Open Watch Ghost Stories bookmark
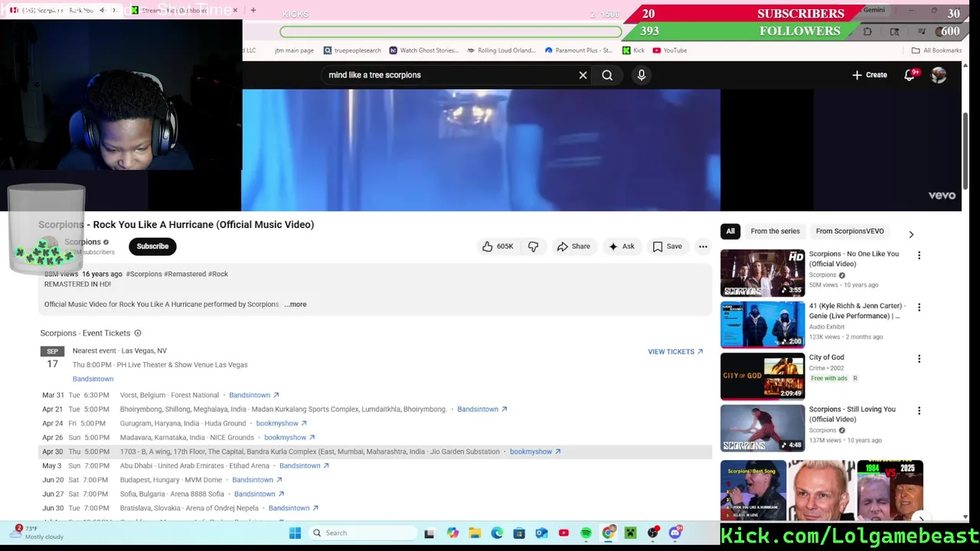The height and width of the screenshot is (551, 980). click(423, 51)
